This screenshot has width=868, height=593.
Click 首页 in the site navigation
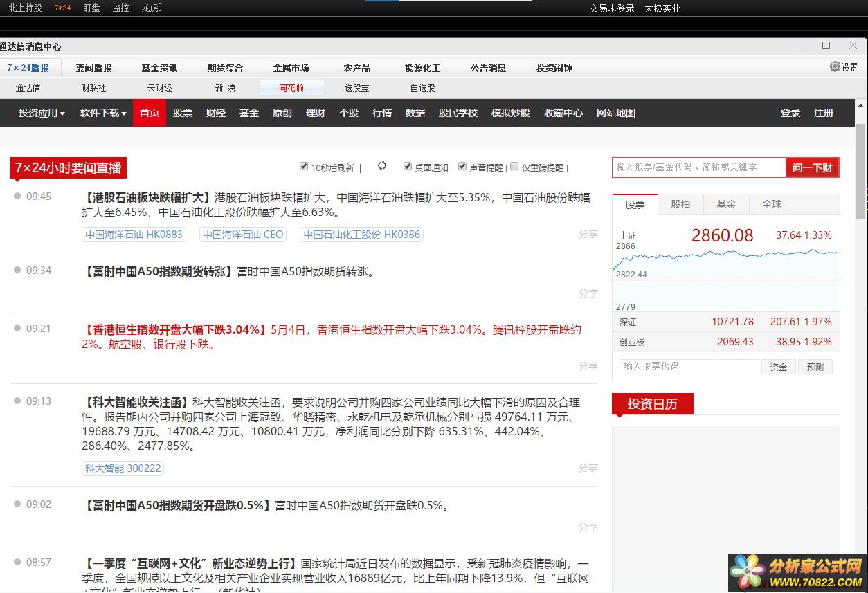click(150, 113)
